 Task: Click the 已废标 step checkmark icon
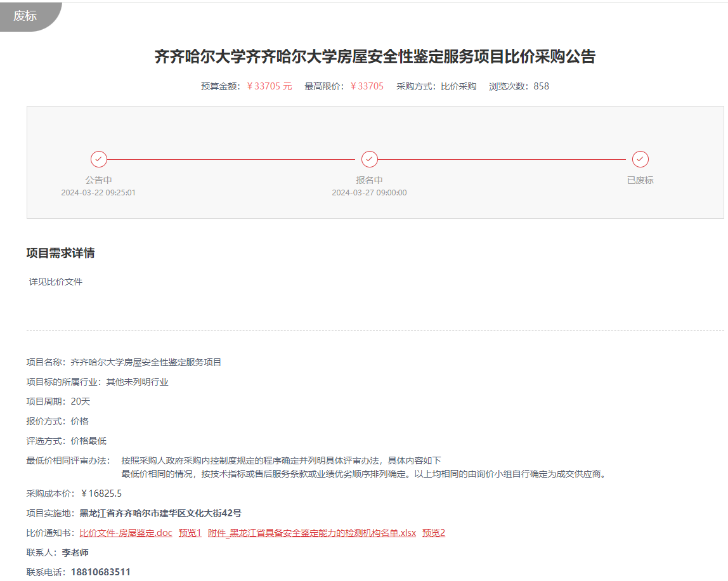point(640,159)
